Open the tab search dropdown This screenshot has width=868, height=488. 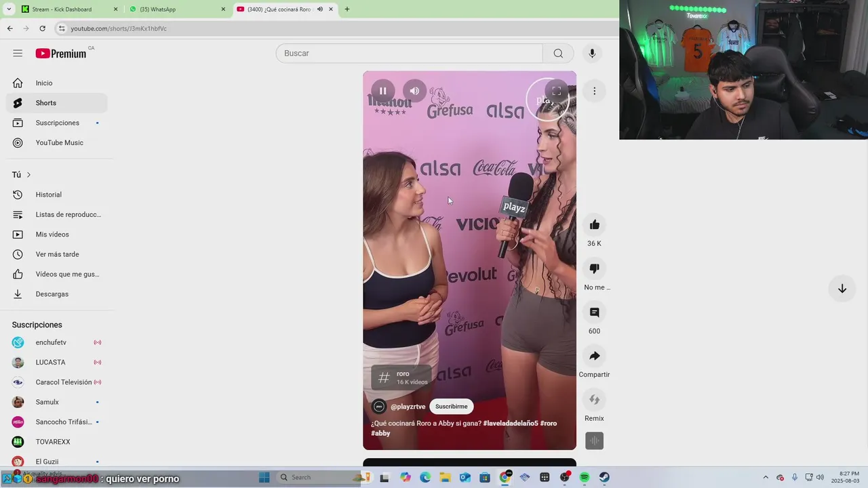[9, 9]
